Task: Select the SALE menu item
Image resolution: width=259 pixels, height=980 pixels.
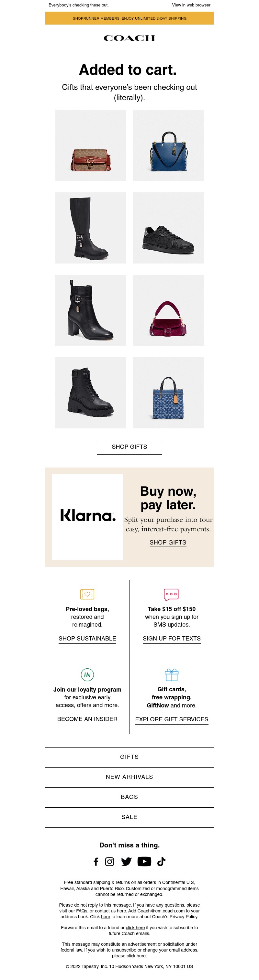Action: click(x=129, y=817)
